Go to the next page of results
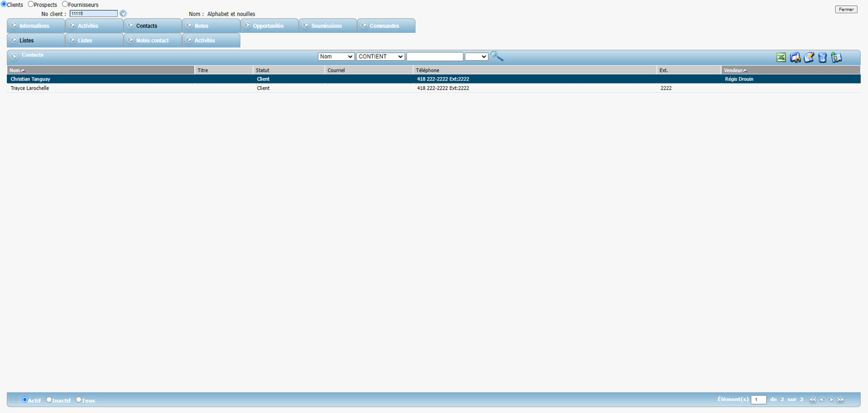This screenshot has height=413, width=868. (x=831, y=400)
